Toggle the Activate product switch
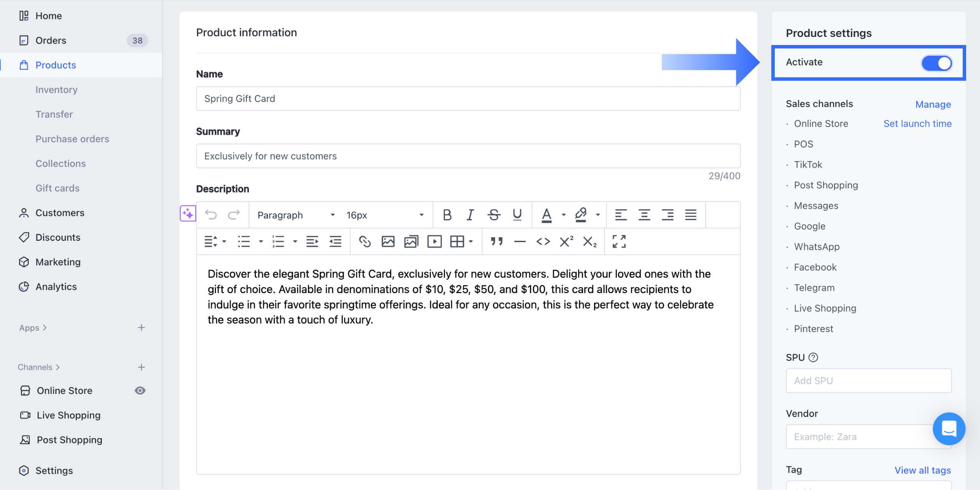980x490 pixels. (x=936, y=63)
